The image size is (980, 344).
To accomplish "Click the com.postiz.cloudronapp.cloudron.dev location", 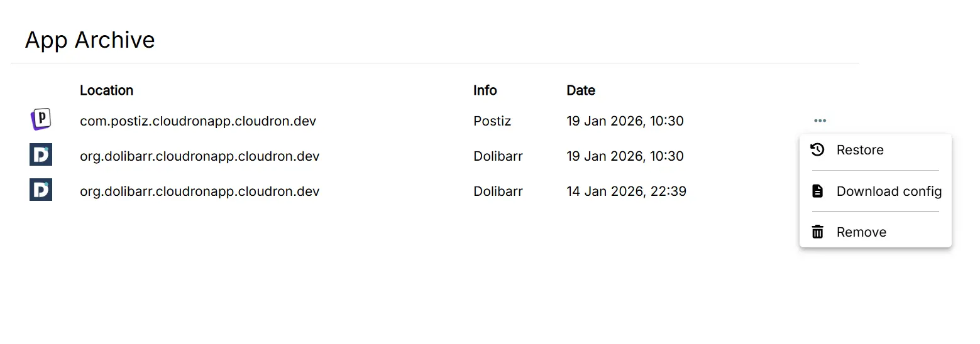I will tap(197, 121).
